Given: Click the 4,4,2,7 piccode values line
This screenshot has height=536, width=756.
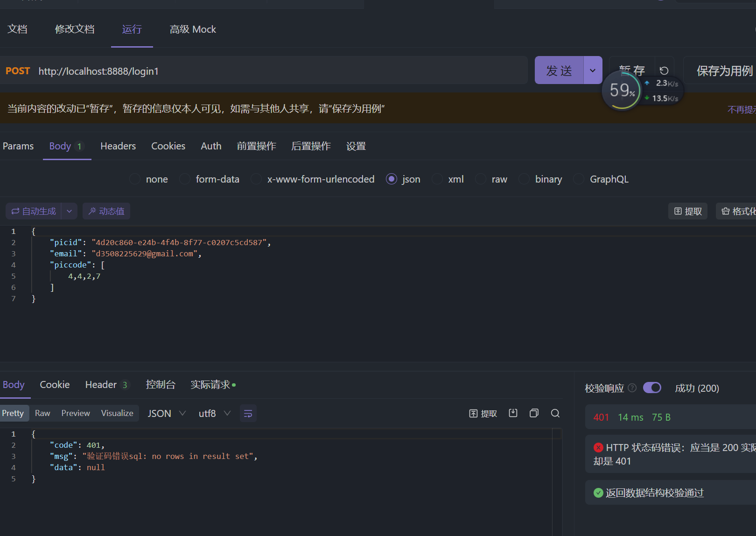Looking at the screenshot, I should (84, 276).
